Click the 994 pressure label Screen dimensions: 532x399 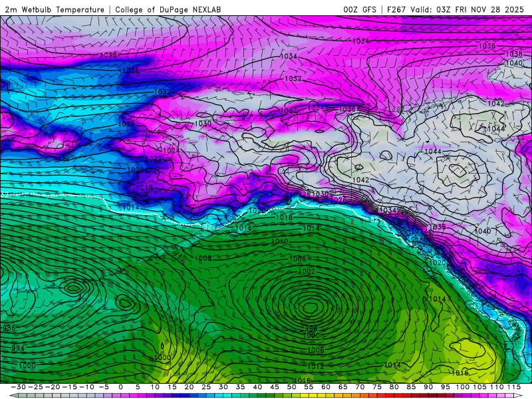[18, 348]
